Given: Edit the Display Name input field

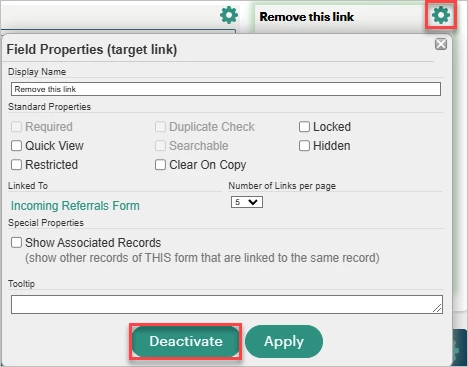Looking at the screenshot, I should tap(226, 89).
